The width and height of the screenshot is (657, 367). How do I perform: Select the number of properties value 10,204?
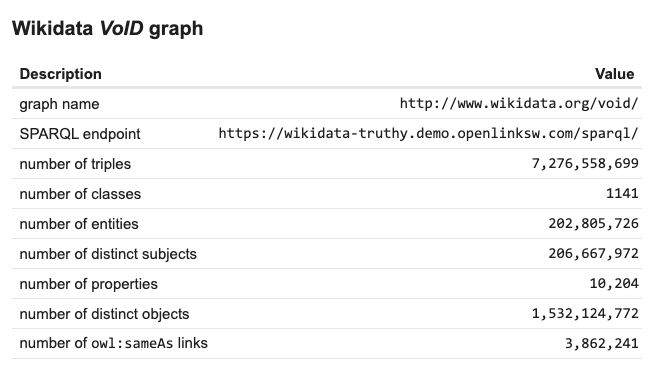click(614, 284)
